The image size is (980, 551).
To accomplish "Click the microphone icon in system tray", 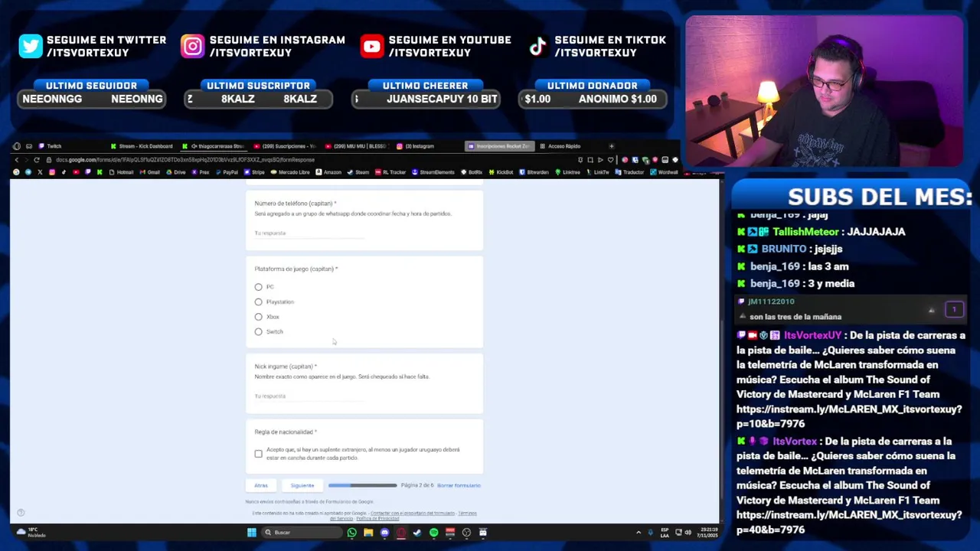I will [650, 532].
